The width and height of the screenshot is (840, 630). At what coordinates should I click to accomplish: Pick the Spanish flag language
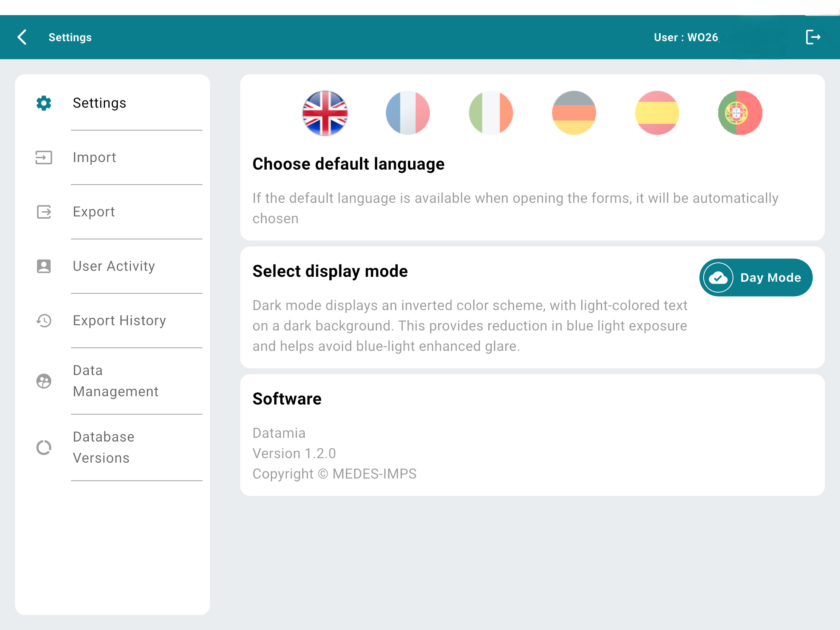pos(657,113)
